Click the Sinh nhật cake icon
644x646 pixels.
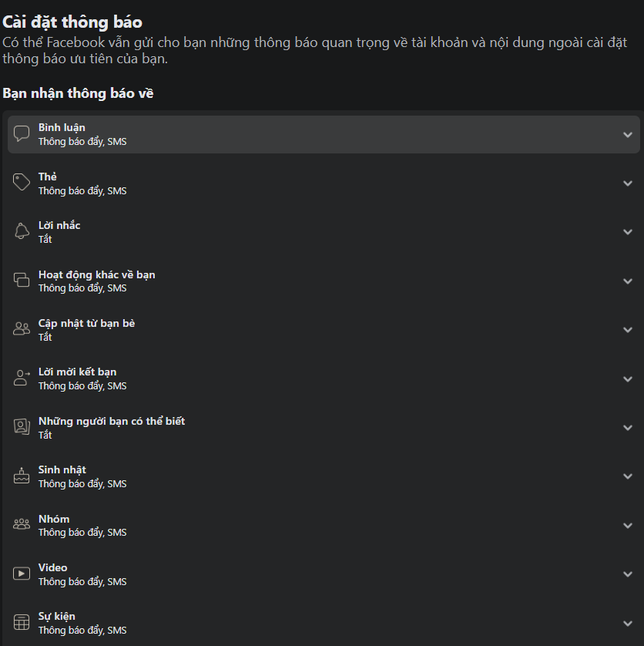coord(22,476)
